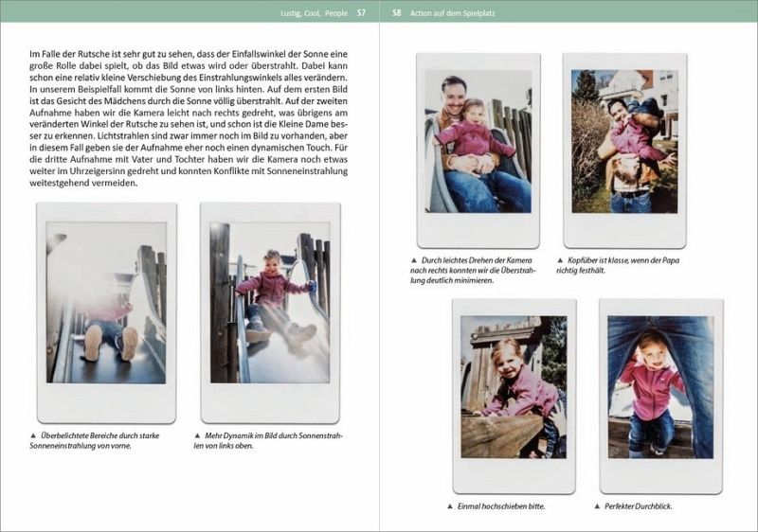The image size is (758, 532).
Task: Click the 'Perfekter Durchblick.' caption text
Action: [638, 506]
